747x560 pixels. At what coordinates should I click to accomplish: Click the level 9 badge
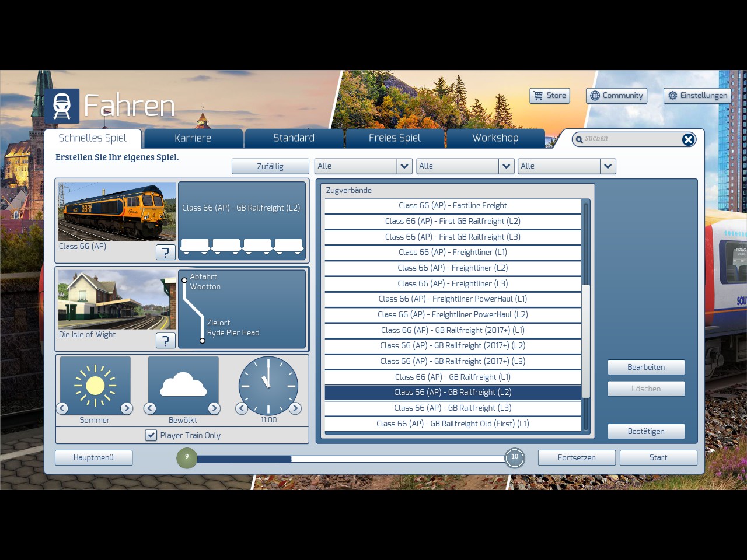(x=187, y=458)
